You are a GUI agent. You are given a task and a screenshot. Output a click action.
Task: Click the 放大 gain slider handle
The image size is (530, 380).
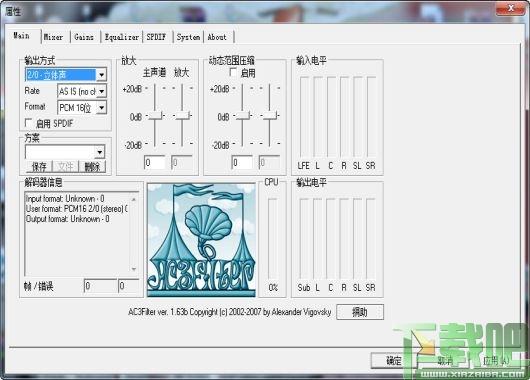(183, 116)
